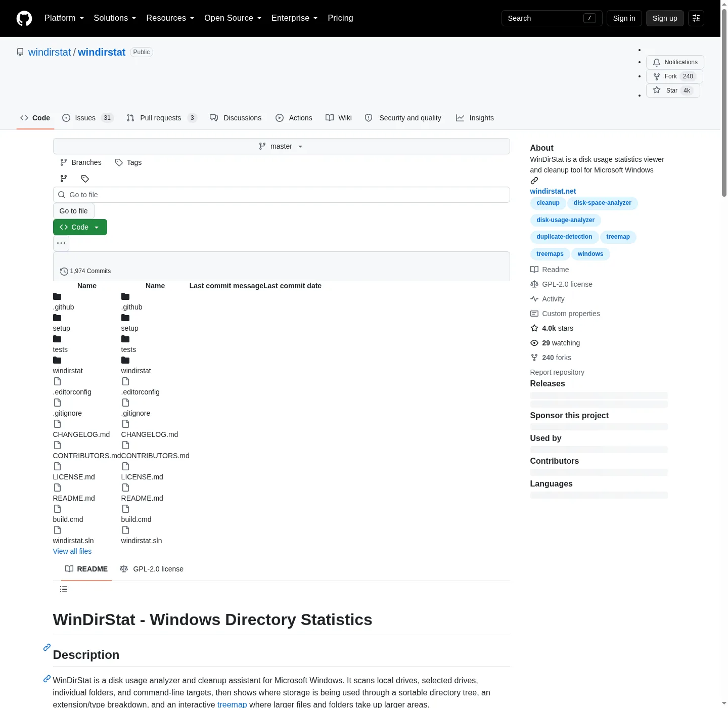This screenshot has height=708, width=728.
Task: Open the treemap link in README
Action: pyautogui.click(x=232, y=704)
